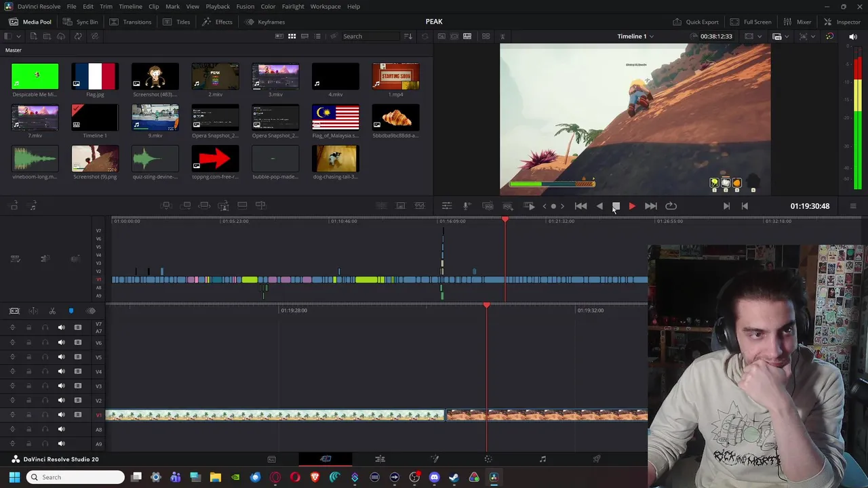Open the Titles panel

(177, 22)
